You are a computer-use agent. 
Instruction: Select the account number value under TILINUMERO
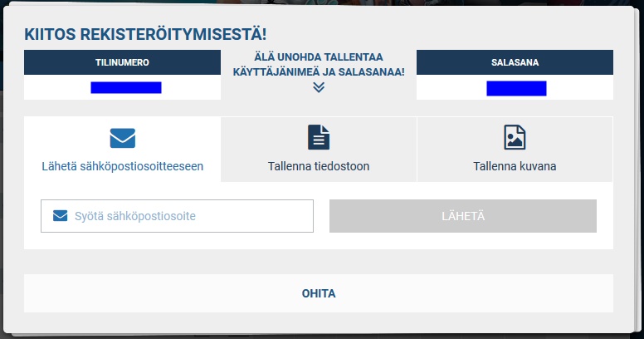(126, 87)
